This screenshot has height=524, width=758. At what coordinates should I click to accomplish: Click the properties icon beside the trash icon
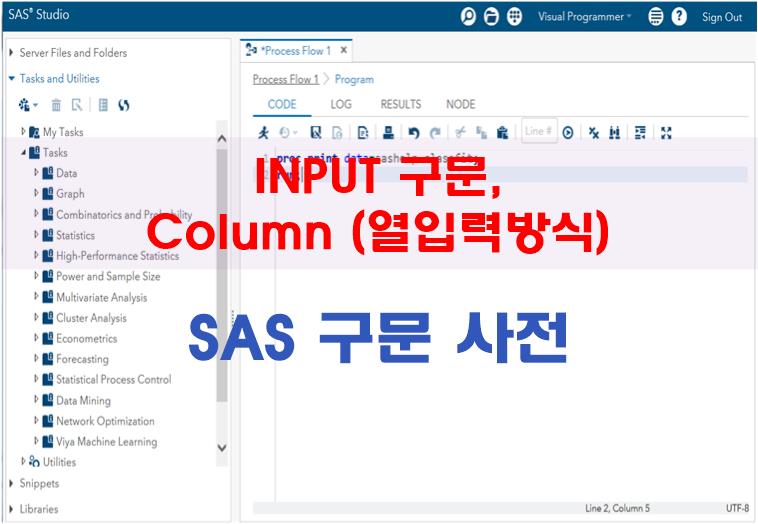click(x=77, y=105)
